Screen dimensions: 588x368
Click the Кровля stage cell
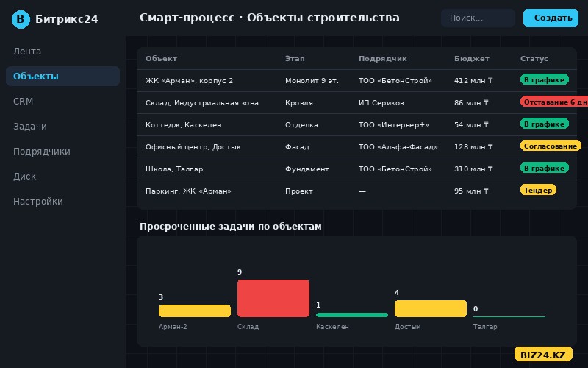pos(299,103)
